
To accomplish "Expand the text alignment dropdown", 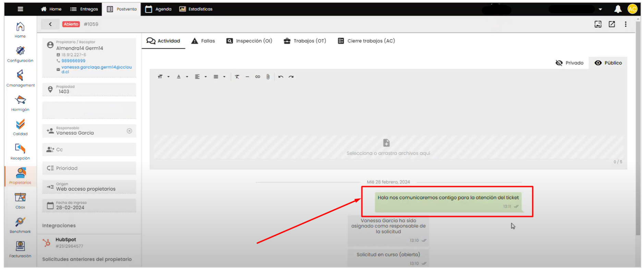I will pos(201,77).
